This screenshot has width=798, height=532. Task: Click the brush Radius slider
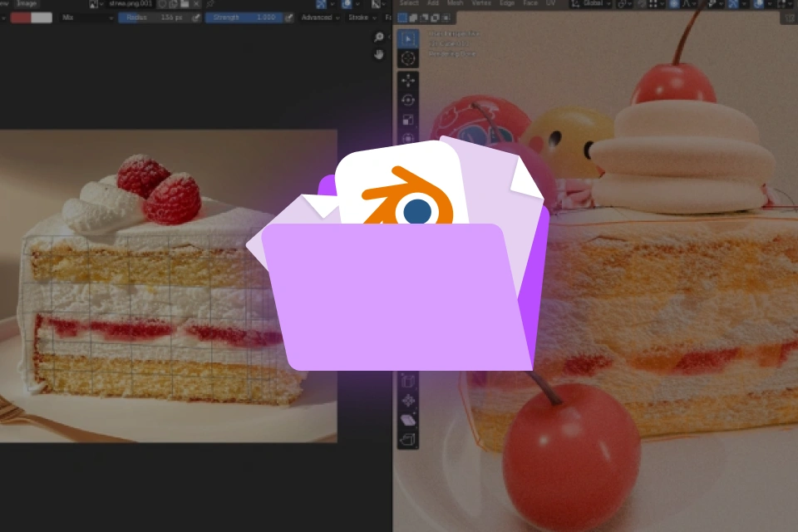point(155,17)
